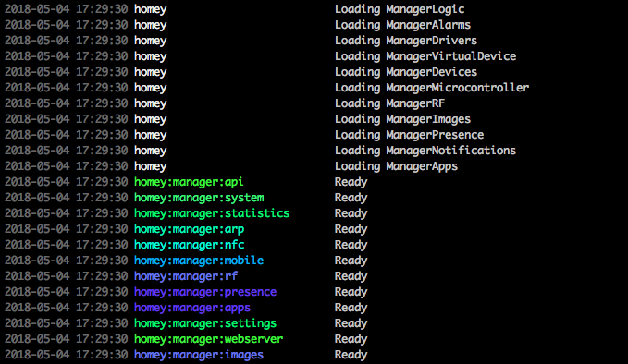The height and width of the screenshot is (364, 628).
Task: Click the Ready status beside homey:manager:settings
Action: pyautogui.click(x=351, y=323)
